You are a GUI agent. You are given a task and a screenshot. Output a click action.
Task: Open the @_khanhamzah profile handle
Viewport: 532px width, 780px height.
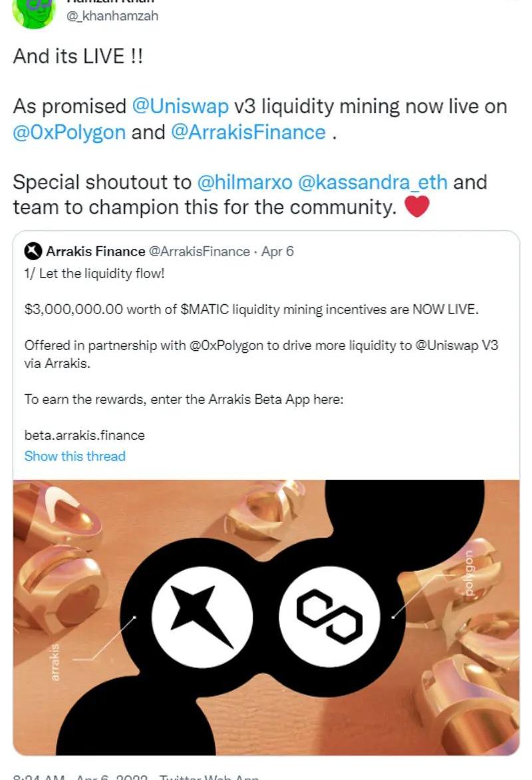pos(112,16)
